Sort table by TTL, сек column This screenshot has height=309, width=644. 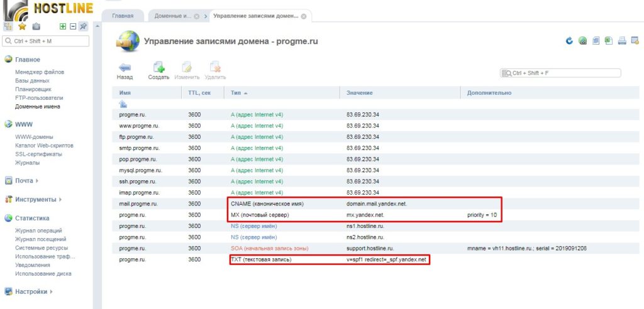(203, 93)
